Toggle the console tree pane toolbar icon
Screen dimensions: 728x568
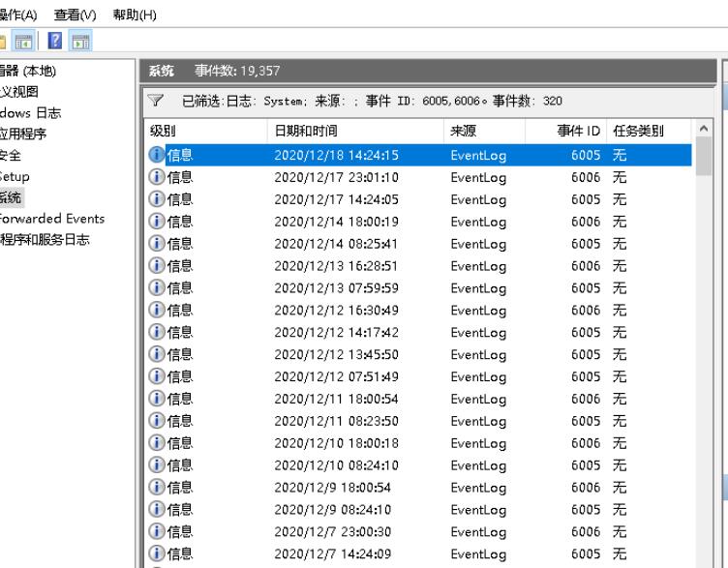click(23, 41)
